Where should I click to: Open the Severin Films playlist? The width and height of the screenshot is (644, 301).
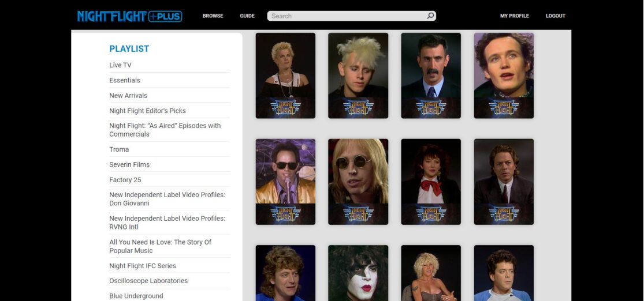[129, 164]
